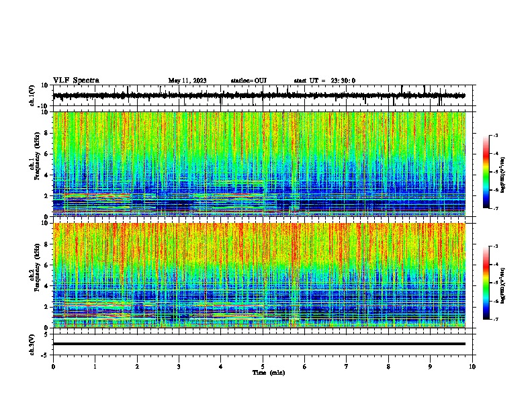Click inside the ch.2 spectrogram plot

259,275
